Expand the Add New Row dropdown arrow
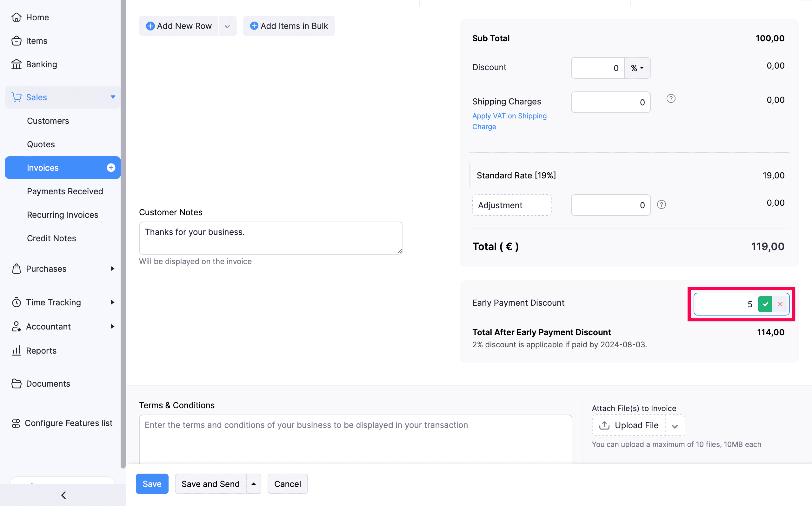The height and width of the screenshot is (506, 812). (227, 26)
